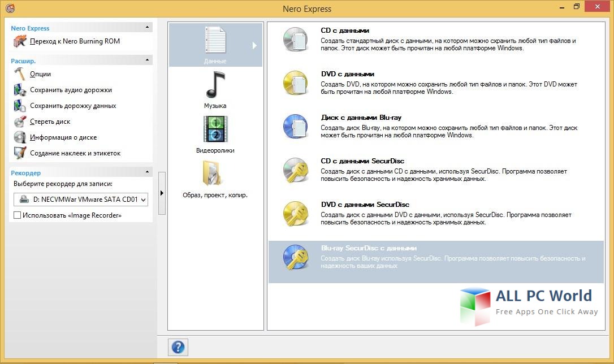Click the Nero Express section header text
The width and height of the screenshot is (614, 364).
(30, 28)
